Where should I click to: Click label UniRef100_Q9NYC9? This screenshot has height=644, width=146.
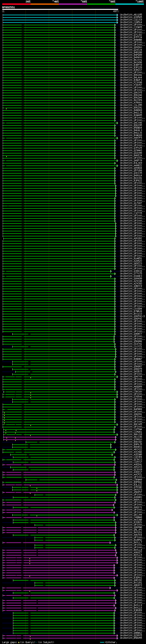131,286
